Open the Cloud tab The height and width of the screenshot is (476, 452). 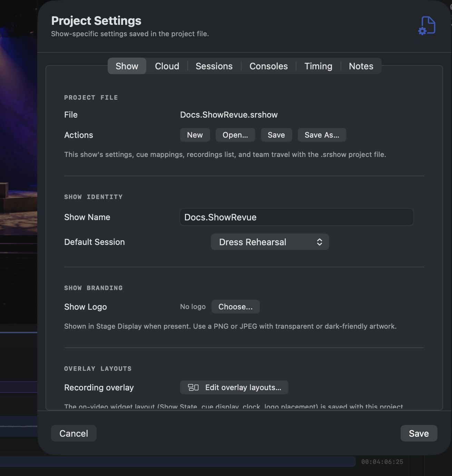coord(167,66)
